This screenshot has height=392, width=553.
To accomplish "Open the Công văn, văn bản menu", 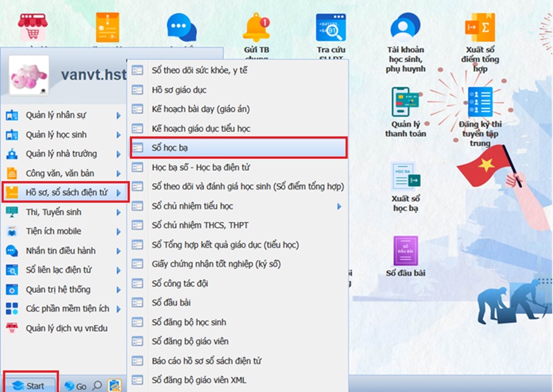I will point(64,174).
